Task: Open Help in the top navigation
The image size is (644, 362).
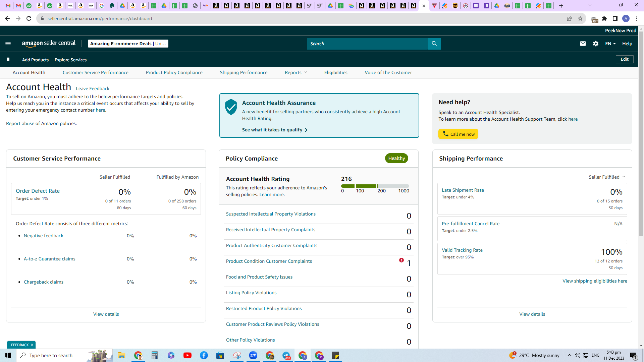Action: tap(627, 44)
